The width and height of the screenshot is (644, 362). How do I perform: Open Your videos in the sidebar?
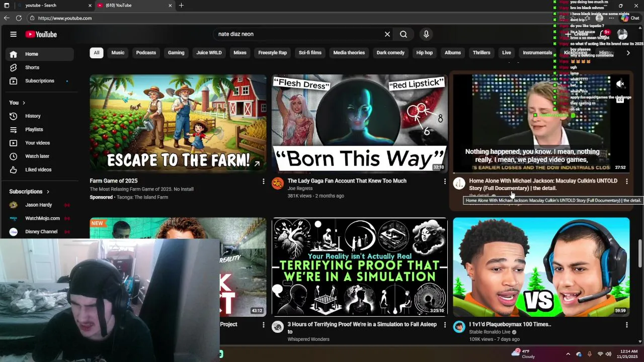tap(40, 143)
